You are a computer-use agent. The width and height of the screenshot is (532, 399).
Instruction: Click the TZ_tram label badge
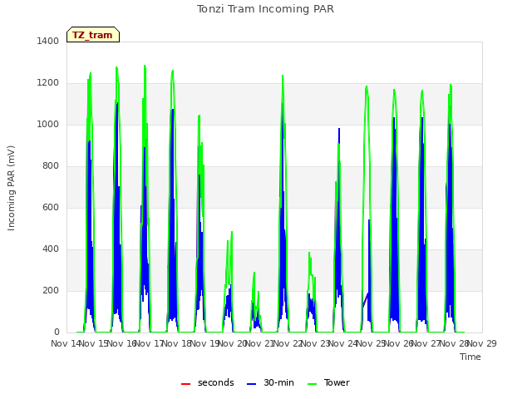coord(93,35)
